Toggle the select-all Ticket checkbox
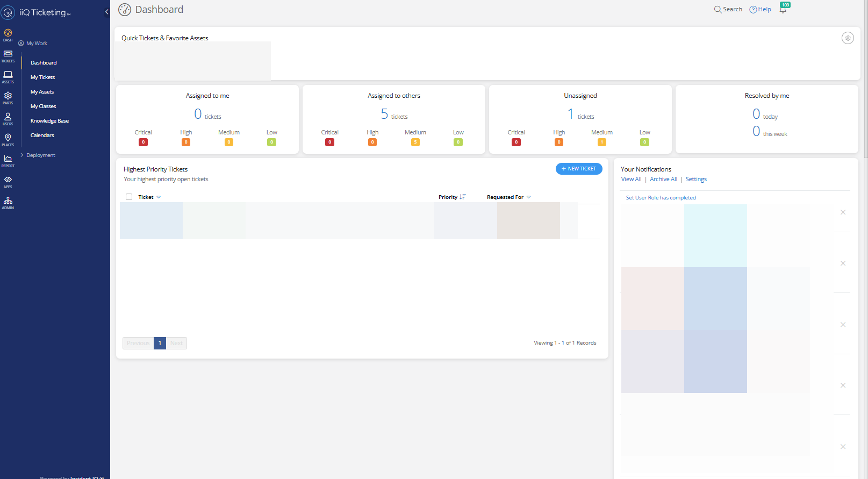Image resolution: width=868 pixels, height=479 pixels. (x=129, y=197)
